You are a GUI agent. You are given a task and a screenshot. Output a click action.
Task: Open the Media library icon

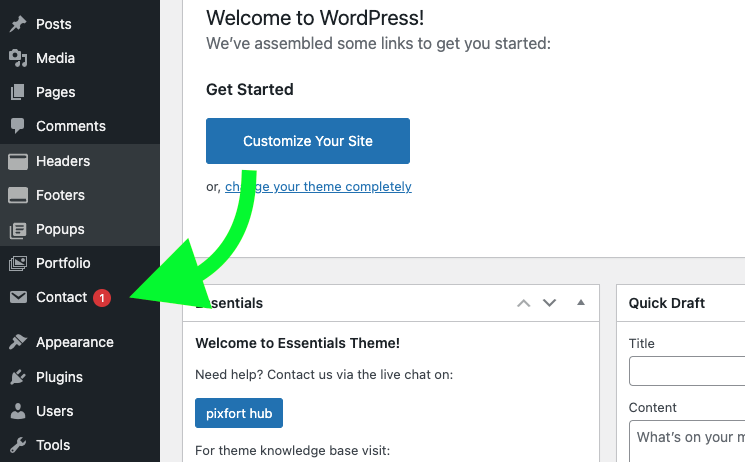pos(18,58)
